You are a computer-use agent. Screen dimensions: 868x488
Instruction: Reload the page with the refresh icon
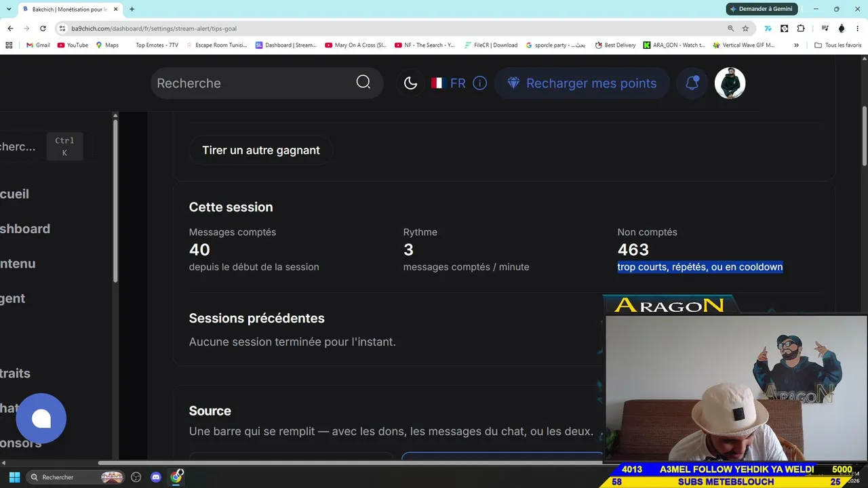[x=43, y=28]
